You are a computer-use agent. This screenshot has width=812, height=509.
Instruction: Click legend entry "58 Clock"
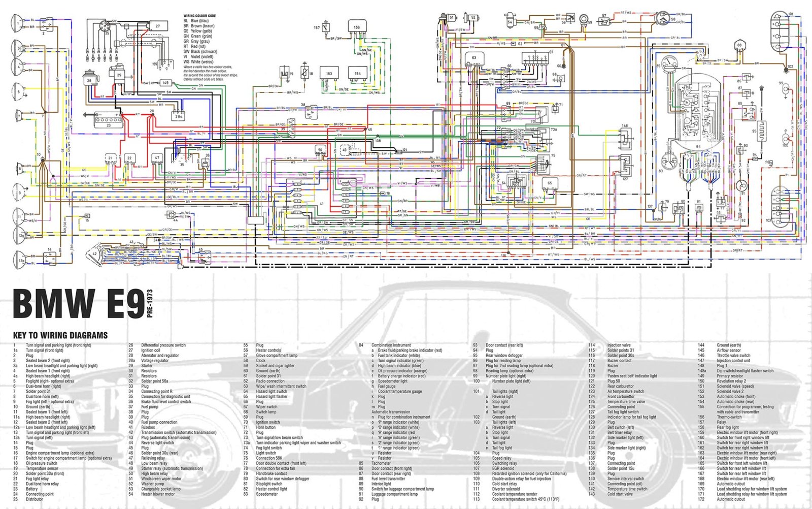coord(254,360)
